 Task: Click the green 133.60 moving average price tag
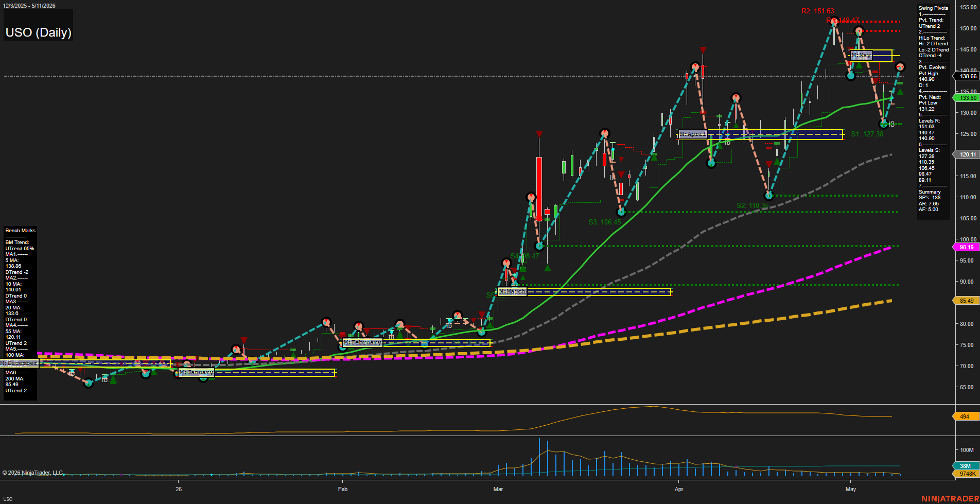(967, 98)
